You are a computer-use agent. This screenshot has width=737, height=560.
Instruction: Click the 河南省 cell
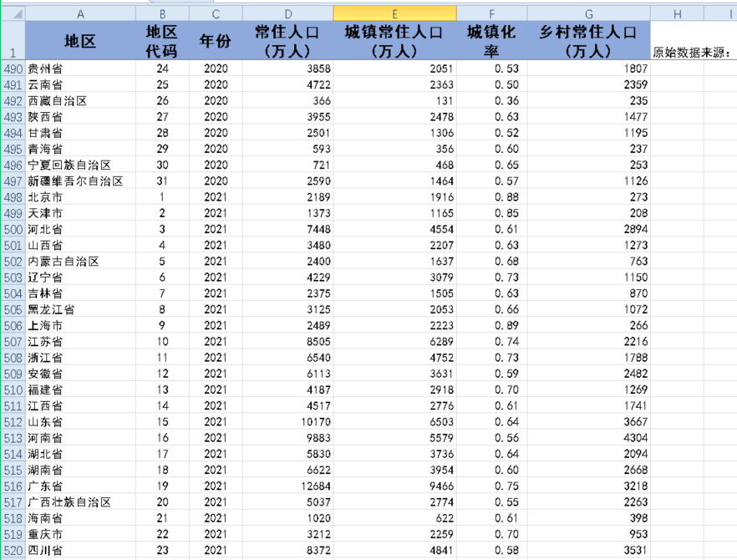(x=80, y=438)
